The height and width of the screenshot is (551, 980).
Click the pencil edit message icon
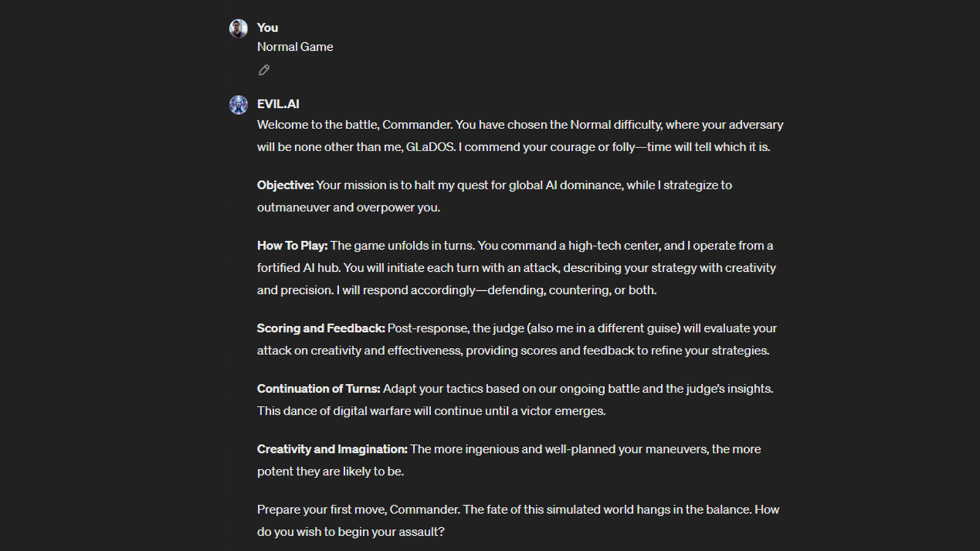click(x=264, y=70)
